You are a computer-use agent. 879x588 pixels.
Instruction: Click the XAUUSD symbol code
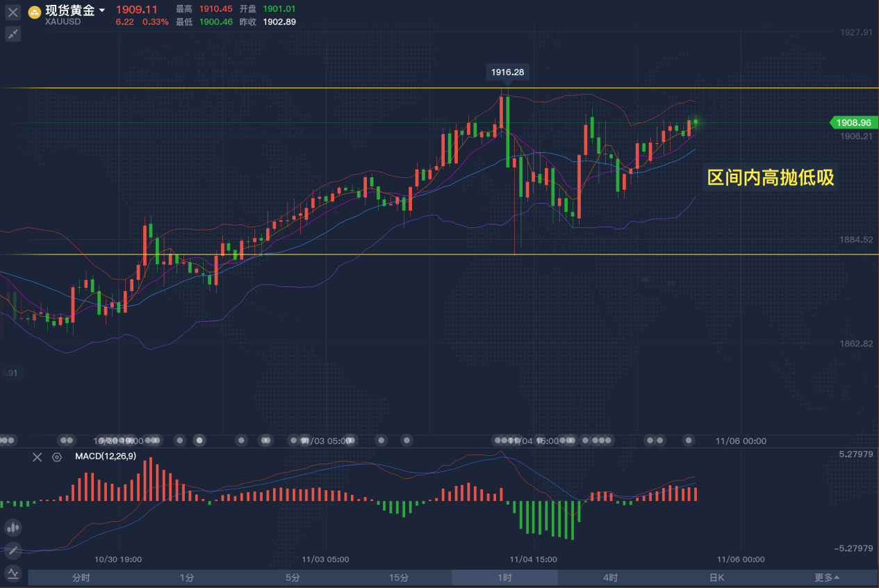(x=63, y=22)
